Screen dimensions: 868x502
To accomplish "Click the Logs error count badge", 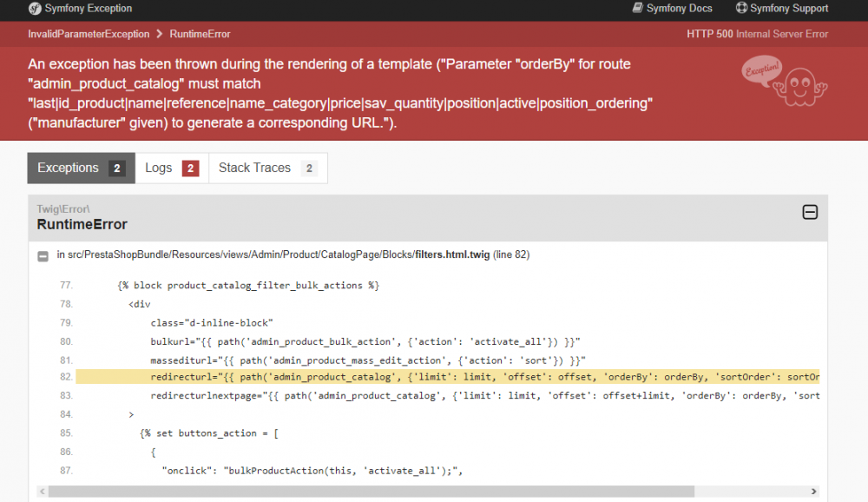I will [190, 168].
